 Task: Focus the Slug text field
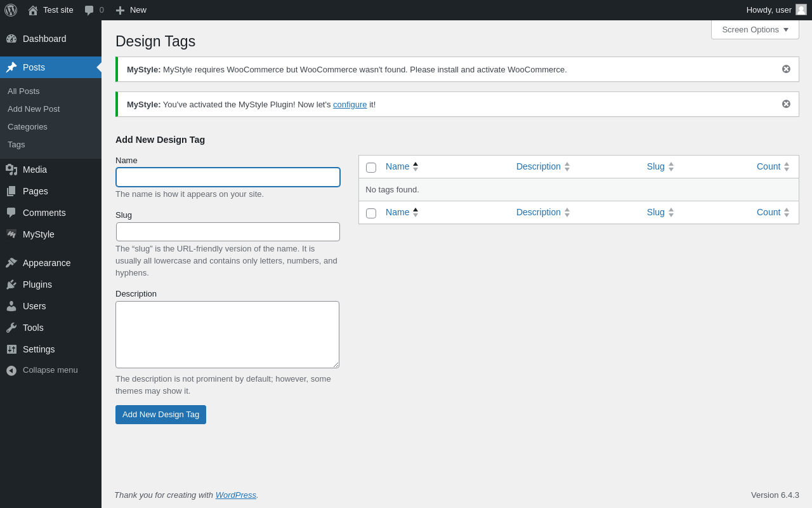pos(228,232)
